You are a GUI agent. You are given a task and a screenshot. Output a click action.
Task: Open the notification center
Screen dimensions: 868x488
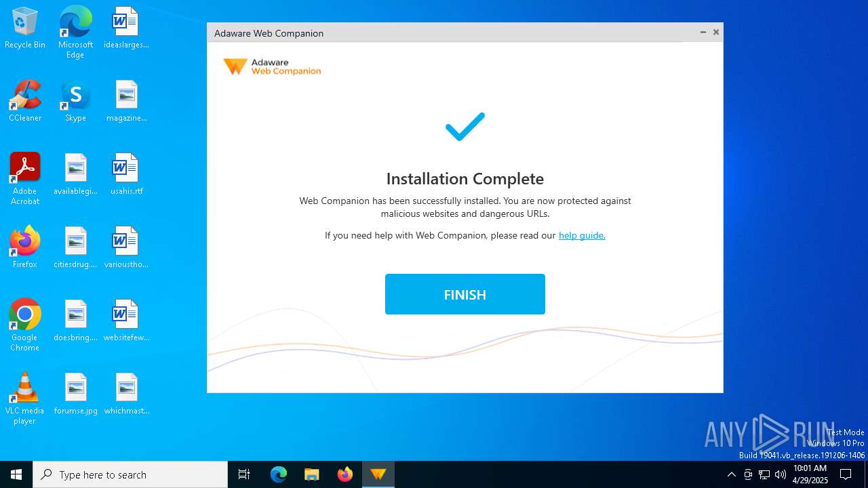pyautogui.click(x=846, y=474)
